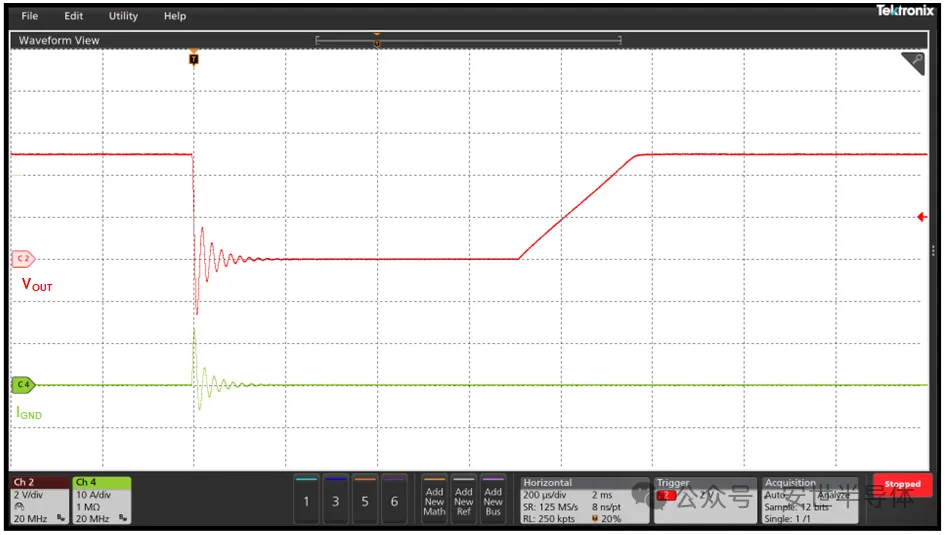This screenshot has width=945, height=535.
Task: Click the results bar handle on right edge
Action: 934,251
